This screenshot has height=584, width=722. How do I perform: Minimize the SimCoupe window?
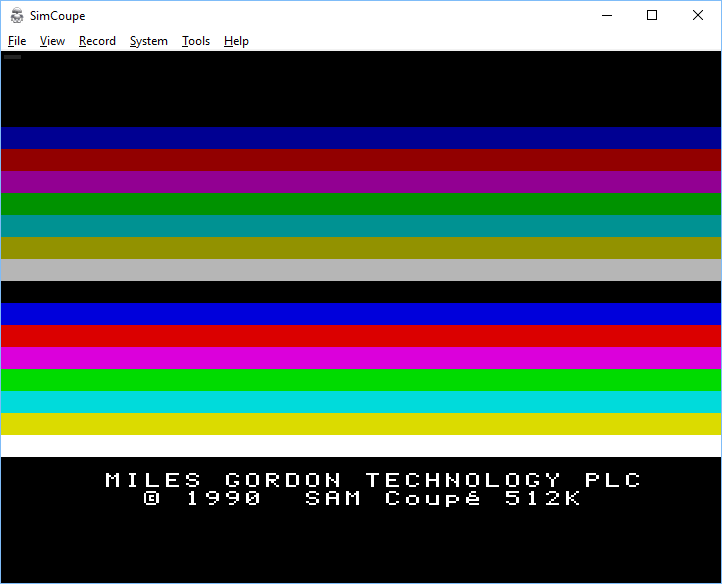point(607,15)
